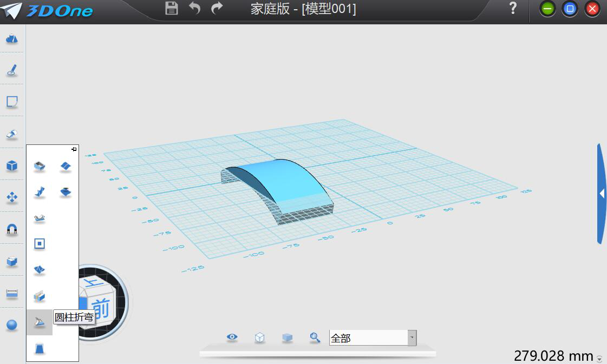607x364 pixels.
Task: Expand the right-side blue resource panel tab
Action: (602, 194)
